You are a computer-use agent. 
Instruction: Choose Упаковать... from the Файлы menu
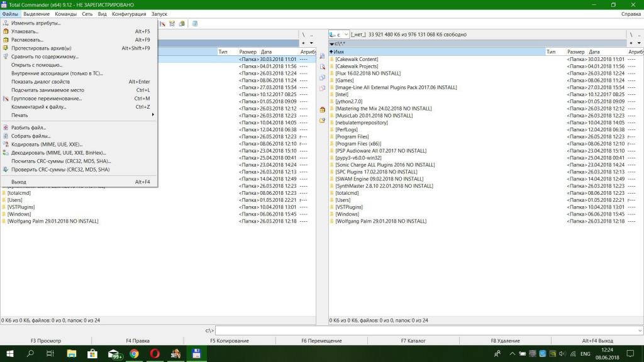79,31
